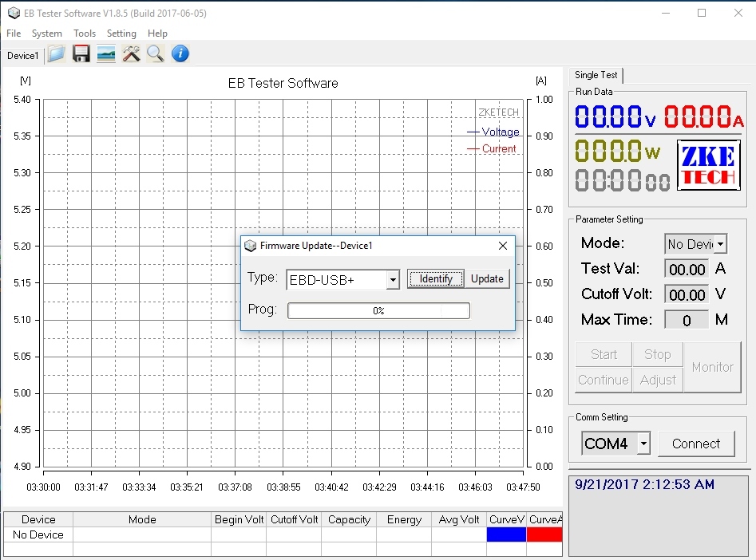Expand the firmware Type dropdown
The height and width of the screenshot is (560, 756).
pos(392,280)
